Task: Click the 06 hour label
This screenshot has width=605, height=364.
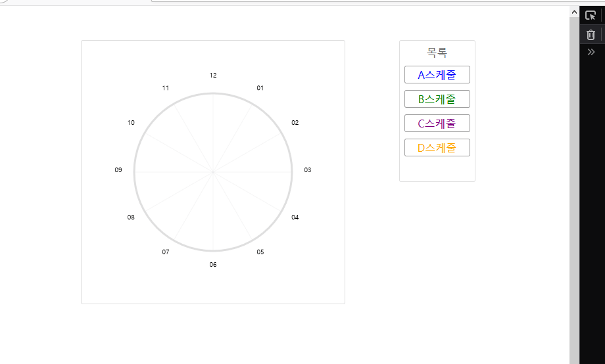Action: (213, 265)
